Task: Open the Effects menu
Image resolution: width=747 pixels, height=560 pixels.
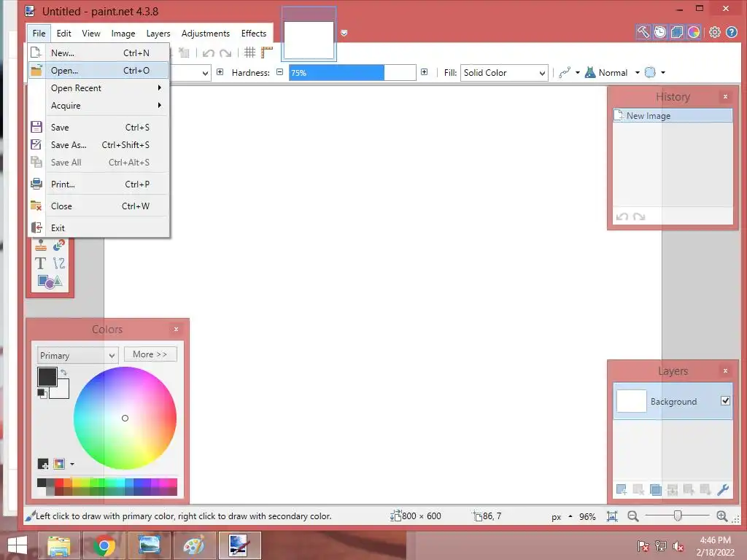Action: (x=253, y=34)
